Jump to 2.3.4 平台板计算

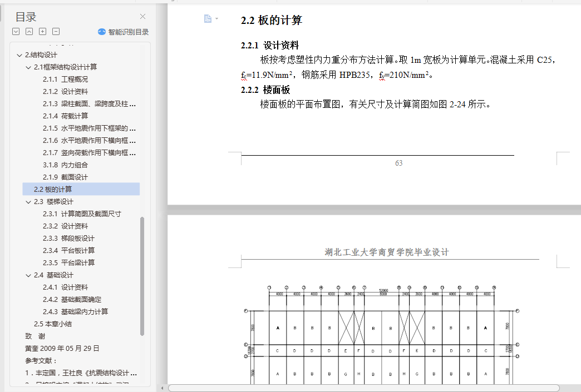click(x=68, y=250)
